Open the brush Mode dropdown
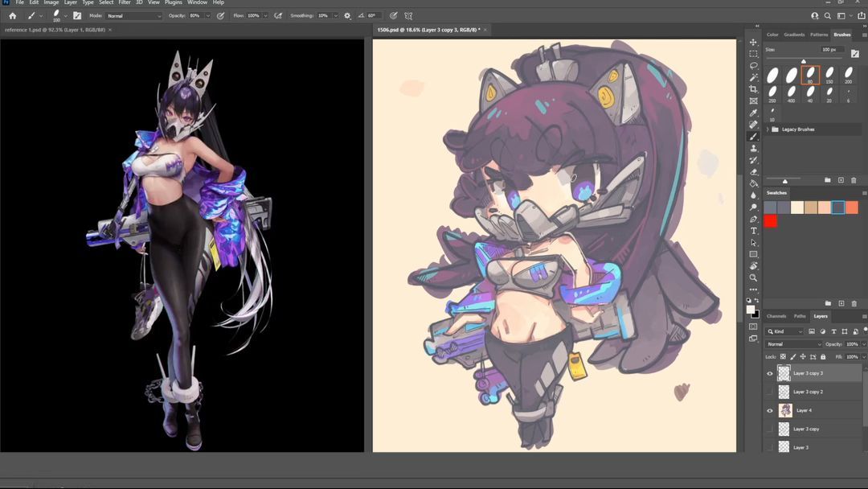 [134, 16]
